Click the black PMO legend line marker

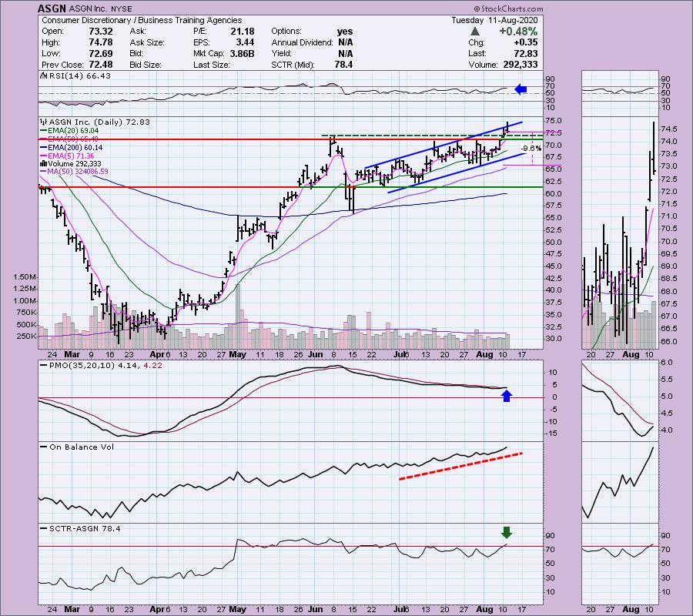coord(44,366)
